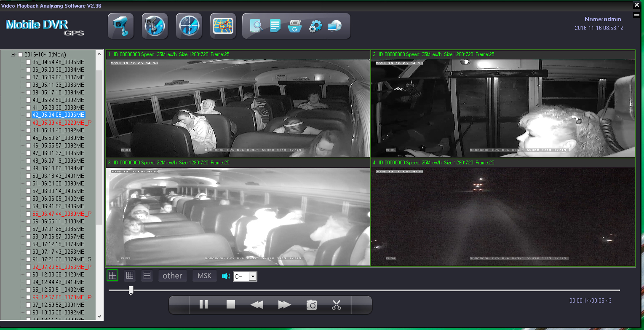Open the CH1 audio channel dropdown
The image size is (644, 330).
click(x=253, y=276)
